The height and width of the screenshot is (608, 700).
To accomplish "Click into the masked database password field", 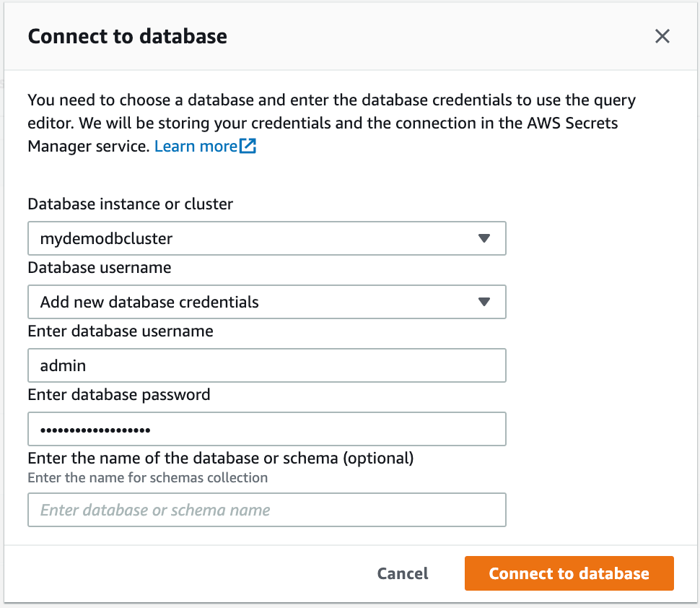I will point(266,430).
